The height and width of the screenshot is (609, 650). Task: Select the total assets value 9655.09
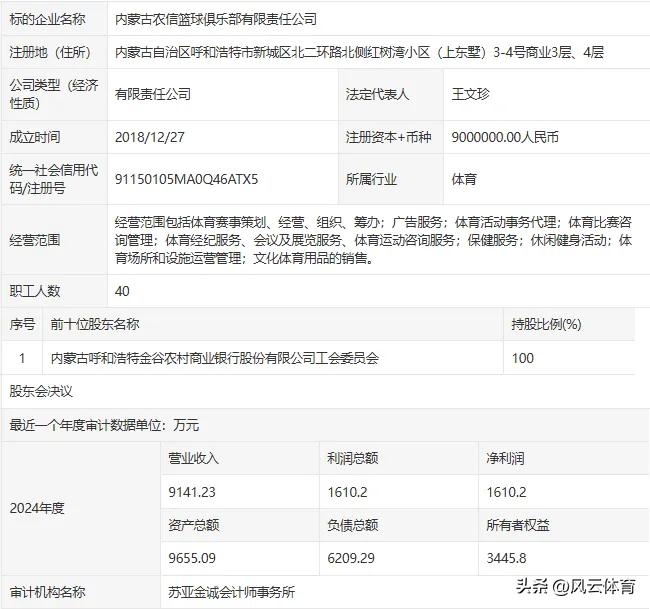[192, 558]
